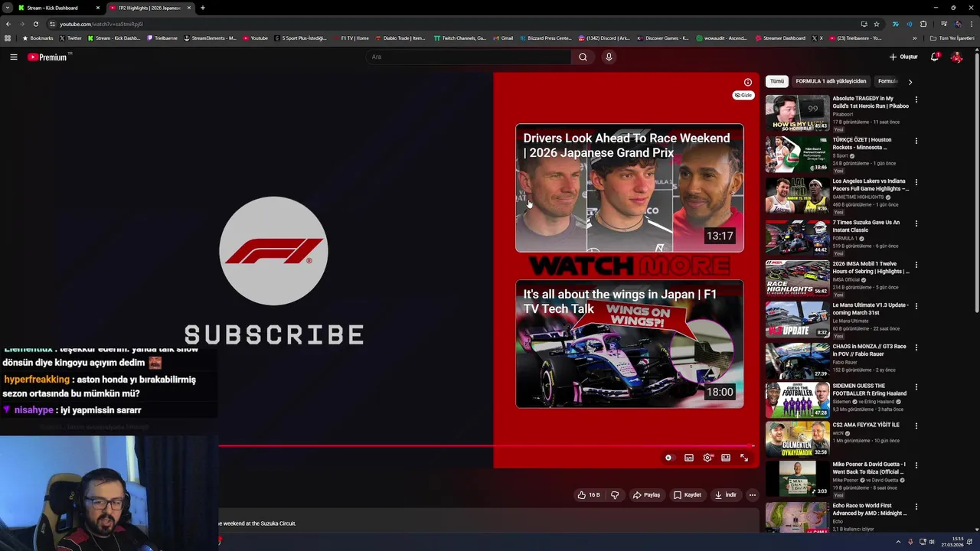Open the F1 TV | Home bookmark
980x551 pixels.
pos(351,38)
